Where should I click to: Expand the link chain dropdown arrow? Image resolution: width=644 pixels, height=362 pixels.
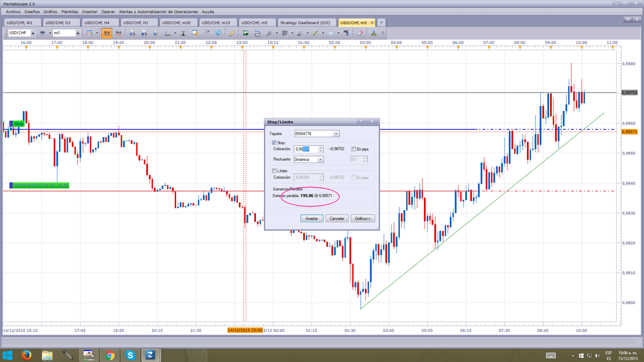pyautogui.click(x=49, y=33)
